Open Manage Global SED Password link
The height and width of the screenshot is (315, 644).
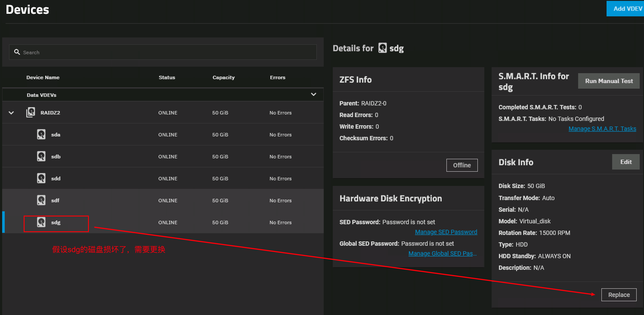point(442,253)
